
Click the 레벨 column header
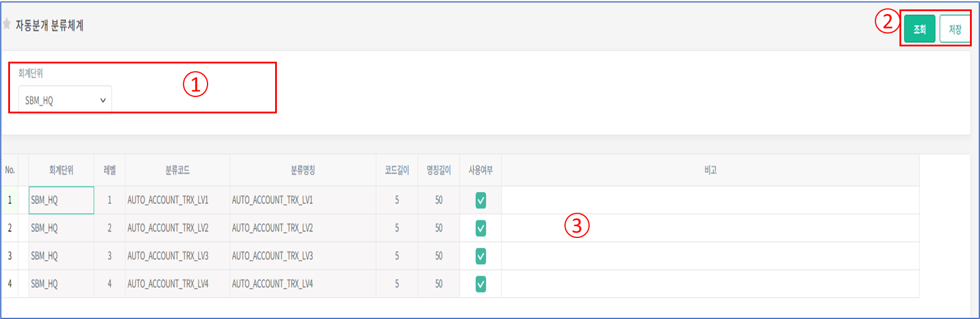(x=109, y=170)
